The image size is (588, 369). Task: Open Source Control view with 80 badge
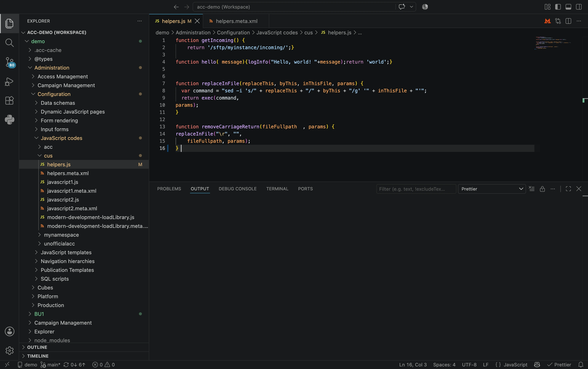point(10,62)
